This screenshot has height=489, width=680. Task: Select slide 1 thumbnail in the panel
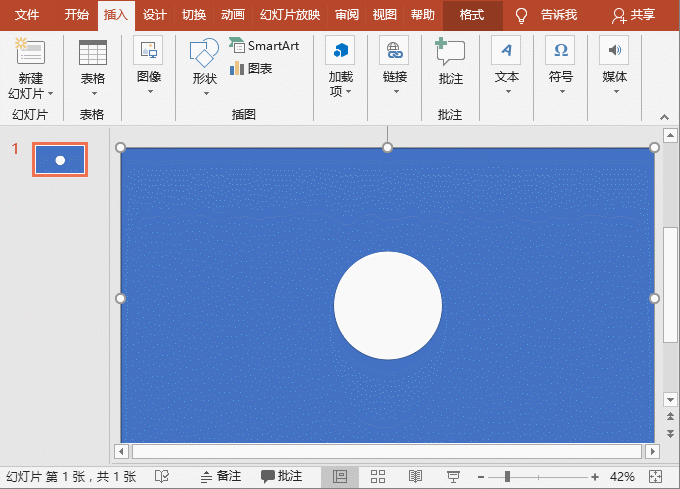pos(60,160)
